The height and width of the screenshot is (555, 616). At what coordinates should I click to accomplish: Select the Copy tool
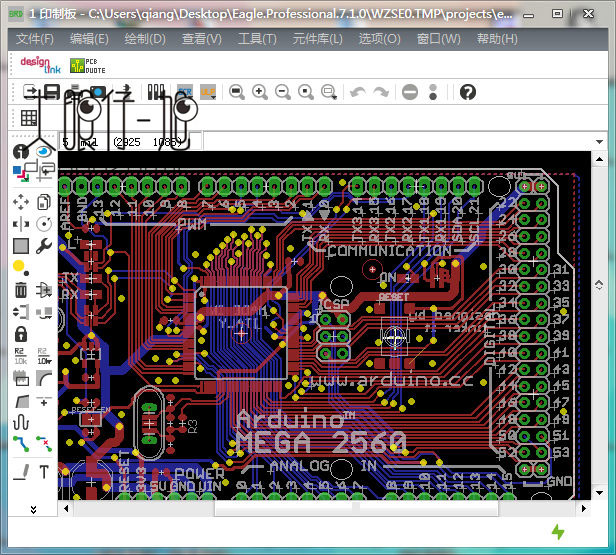(44, 202)
